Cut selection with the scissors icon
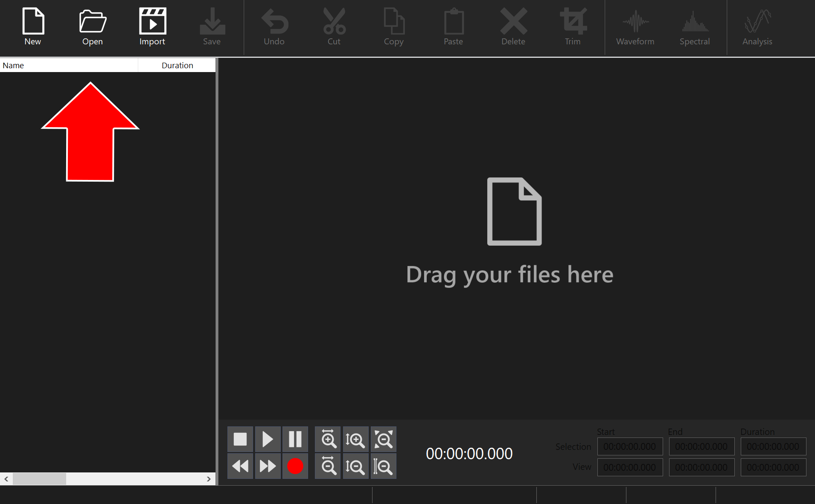Screen dimensions: 815x504 click(x=334, y=27)
